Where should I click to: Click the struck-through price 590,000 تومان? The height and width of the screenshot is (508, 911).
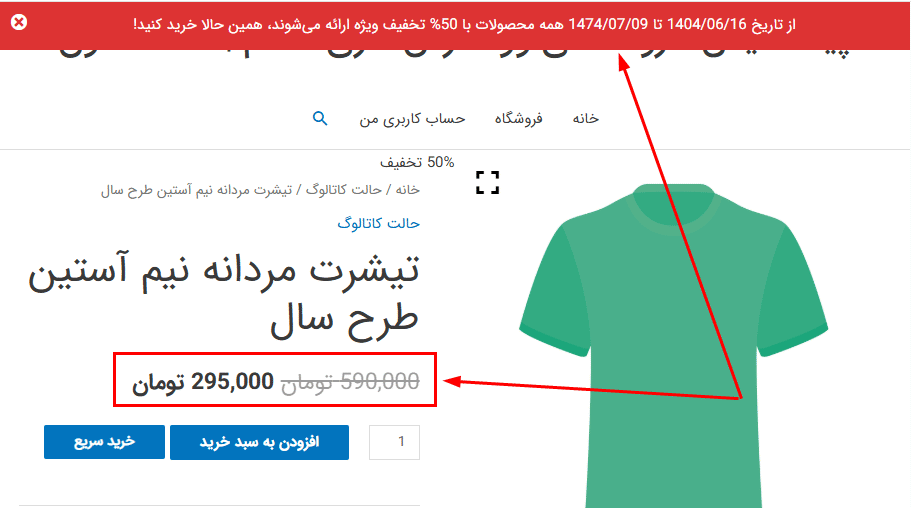[350, 382]
